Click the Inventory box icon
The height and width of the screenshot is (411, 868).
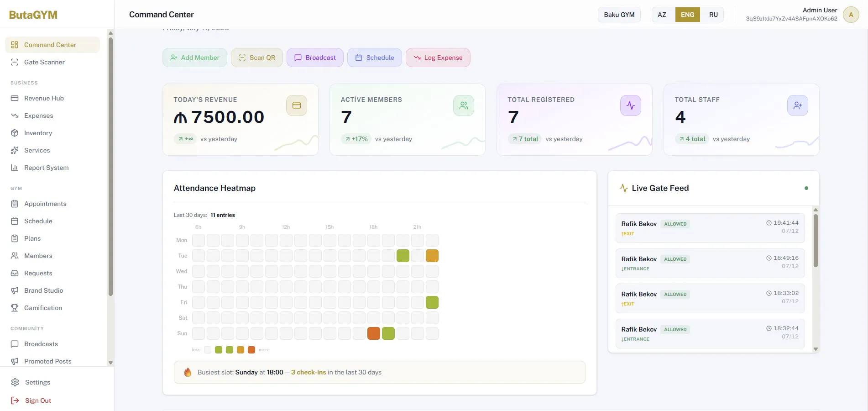pyautogui.click(x=15, y=133)
